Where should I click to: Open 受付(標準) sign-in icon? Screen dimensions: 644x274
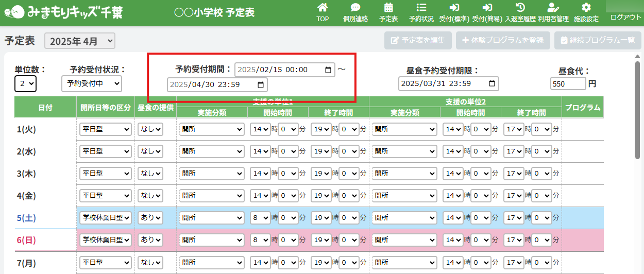(454, 8)
